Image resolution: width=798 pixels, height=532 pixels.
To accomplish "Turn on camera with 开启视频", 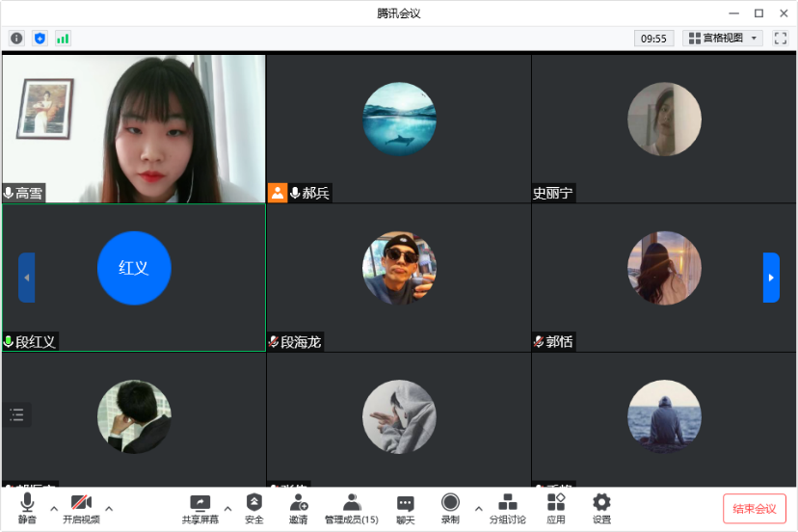I will pyautogui.click(x=81, y=508).
